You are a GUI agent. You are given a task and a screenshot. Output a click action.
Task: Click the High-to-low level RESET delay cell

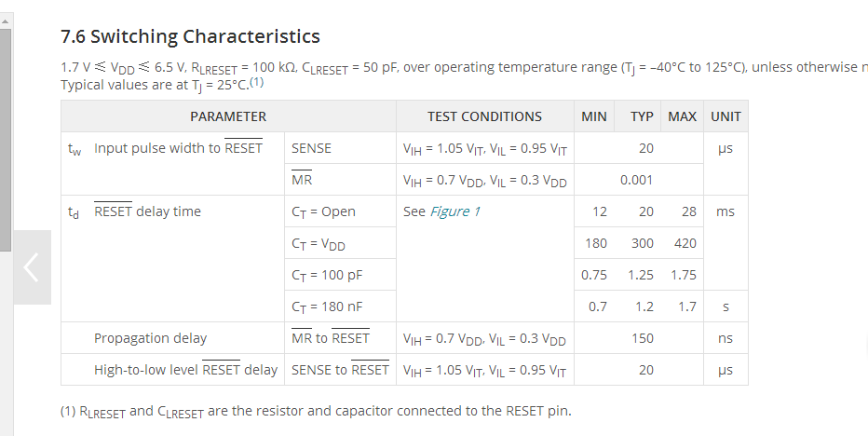pos(185,370)
